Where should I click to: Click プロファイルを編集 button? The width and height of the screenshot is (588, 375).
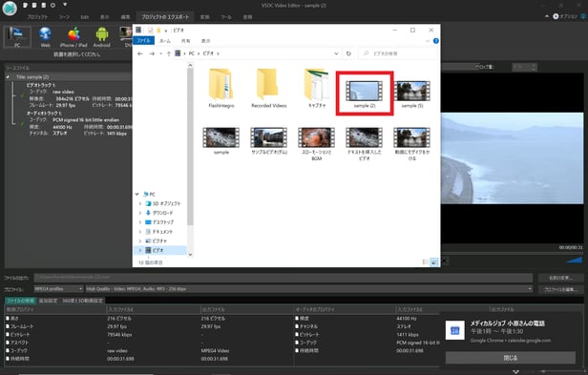pyautogui.click(x=560, y=289)
